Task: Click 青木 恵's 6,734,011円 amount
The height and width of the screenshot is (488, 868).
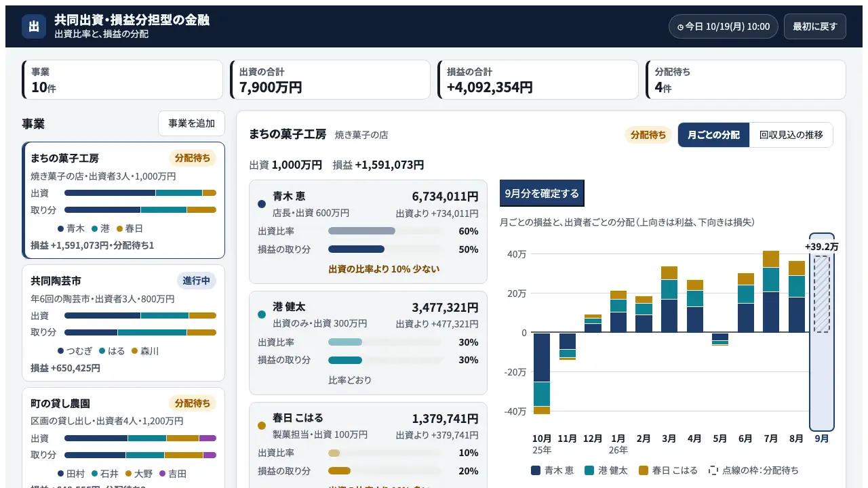Action: coord(445,197)
